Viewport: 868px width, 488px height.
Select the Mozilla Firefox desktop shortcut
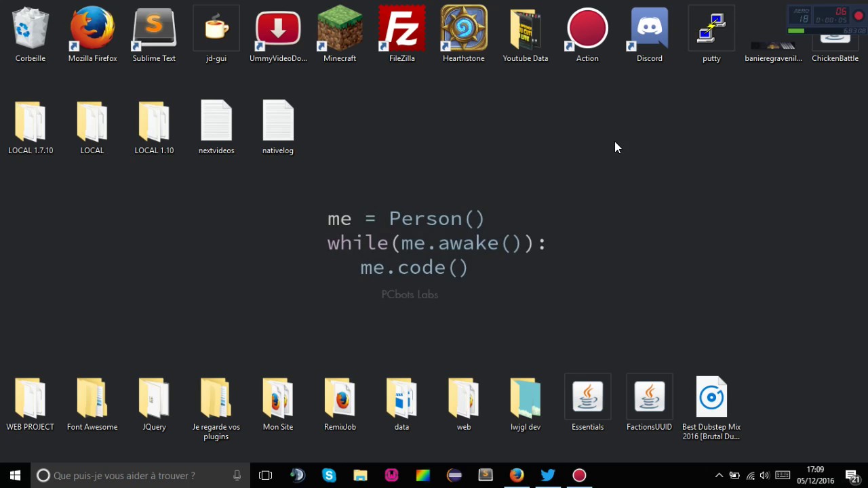(x=92, y=34)
